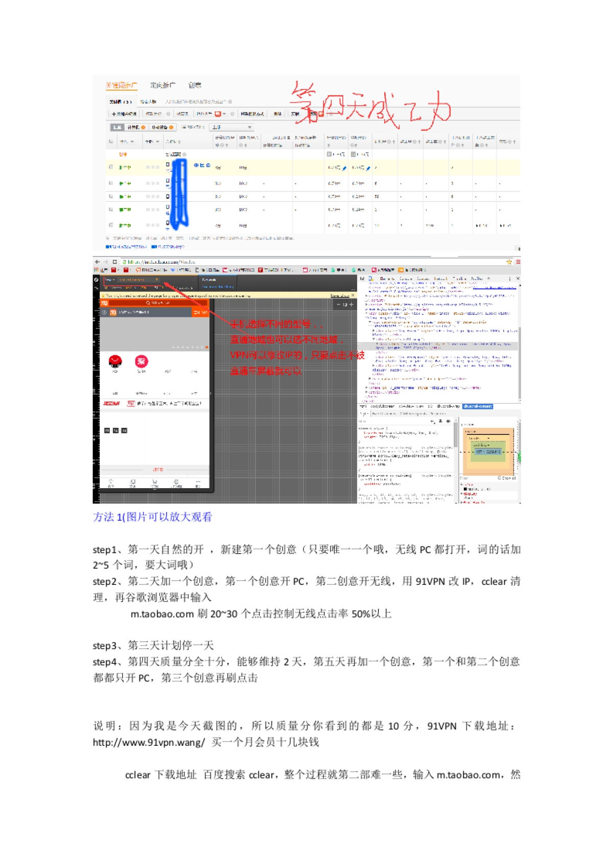The width and height of the screenshot is (613, 868).
Task: Click the add keyword button with plus sign
Action: pos(124,114)
